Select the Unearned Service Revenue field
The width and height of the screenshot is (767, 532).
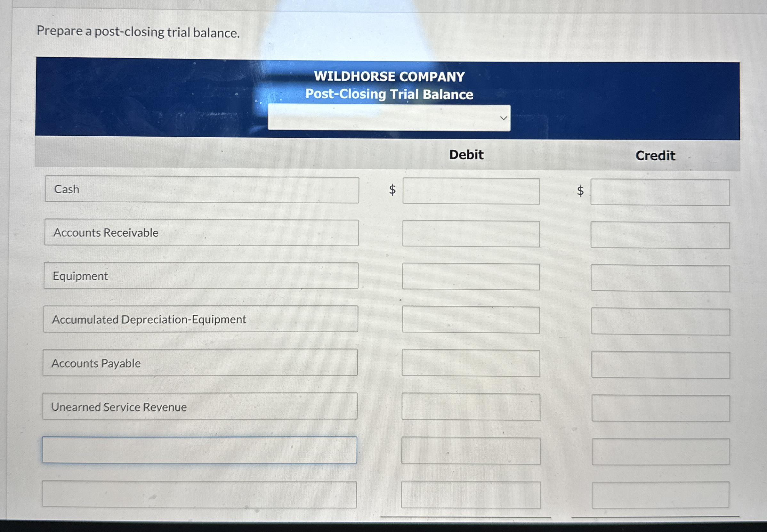[200, 407]
